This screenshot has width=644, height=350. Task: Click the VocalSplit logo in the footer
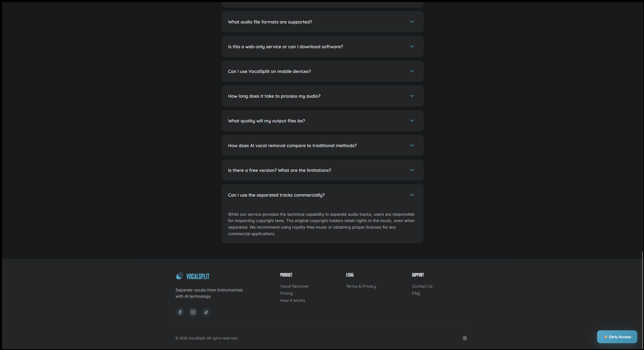[193, 276]
